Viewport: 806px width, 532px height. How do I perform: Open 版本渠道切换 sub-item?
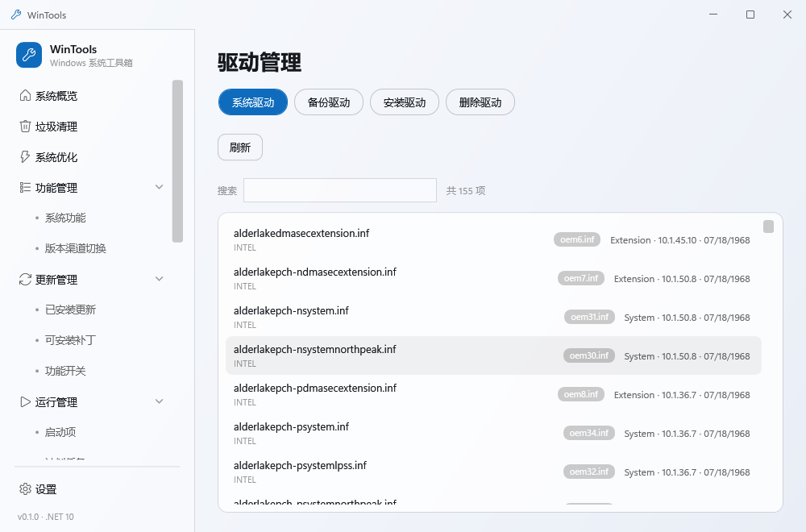pos(75,248)
